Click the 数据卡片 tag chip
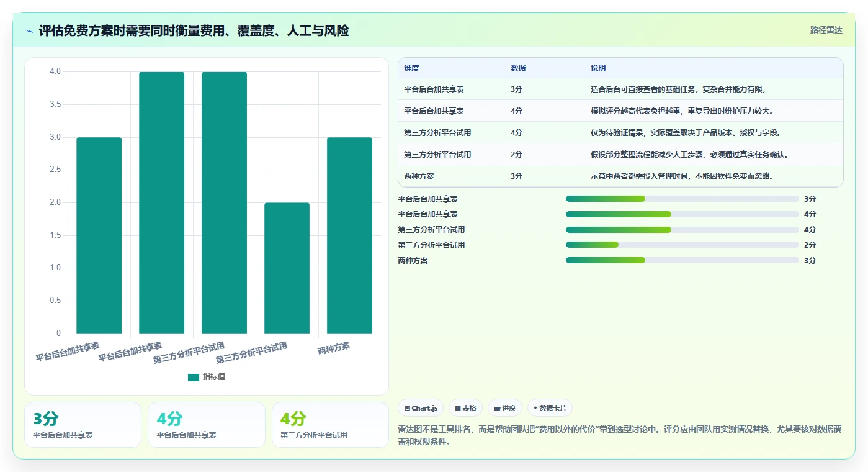 pos(550,408)
